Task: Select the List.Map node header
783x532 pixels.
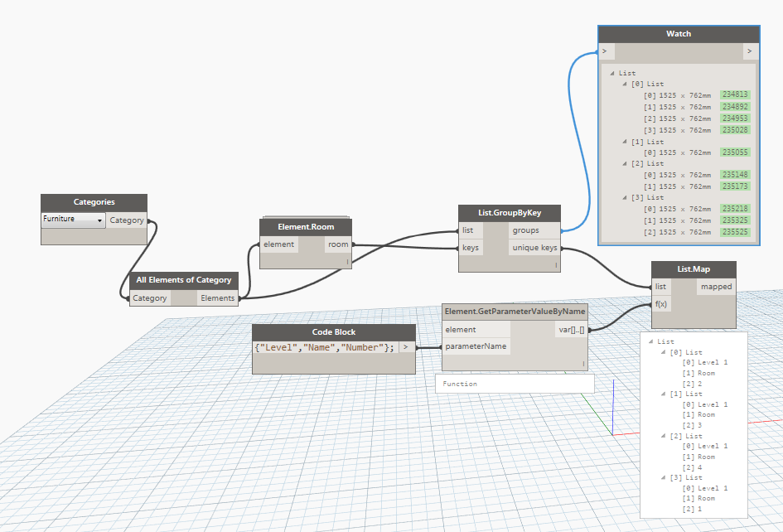Action: click(x=694, y=270)
